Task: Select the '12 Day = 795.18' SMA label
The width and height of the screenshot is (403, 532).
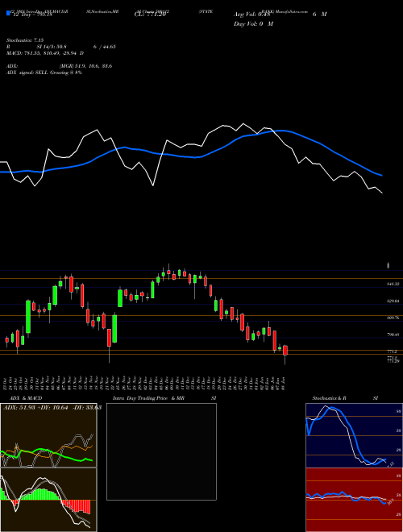Action: pyautogui.click(x=32, y=15)
